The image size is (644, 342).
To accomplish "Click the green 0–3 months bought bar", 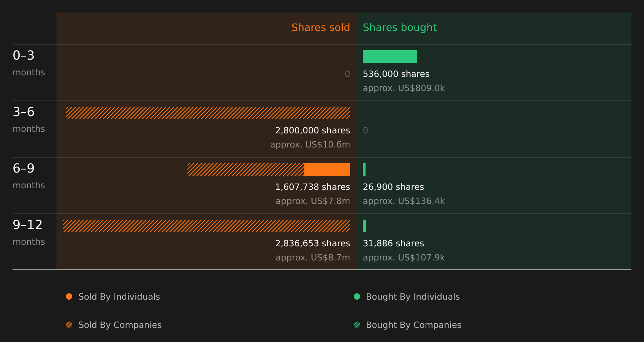I will (x=390, y=56).
